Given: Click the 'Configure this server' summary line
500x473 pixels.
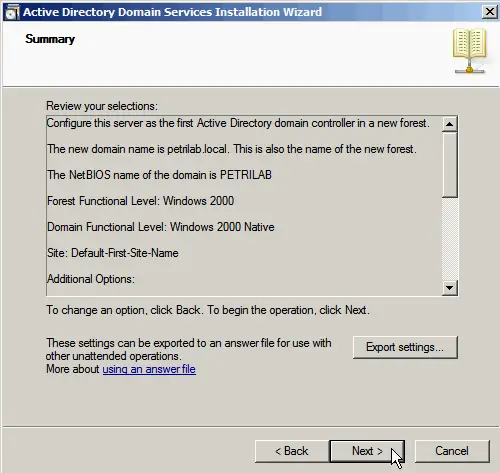Looking at the screenshot, I should tap(238, 123).
